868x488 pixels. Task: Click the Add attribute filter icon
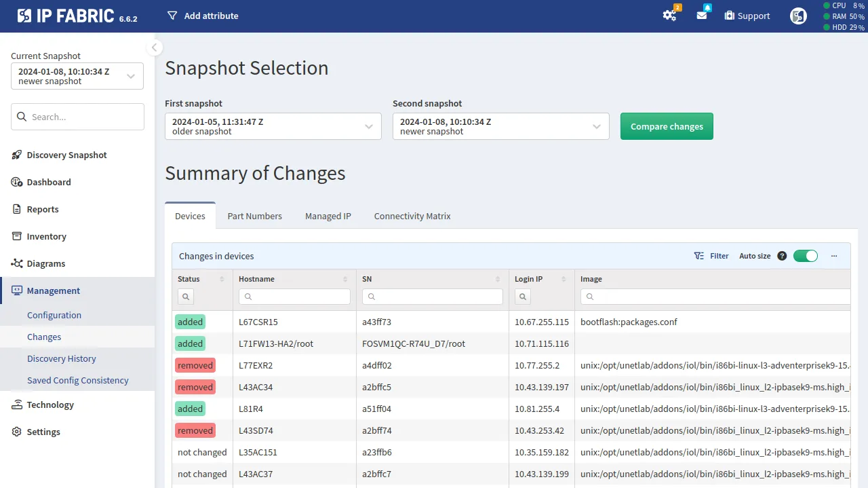172,16
